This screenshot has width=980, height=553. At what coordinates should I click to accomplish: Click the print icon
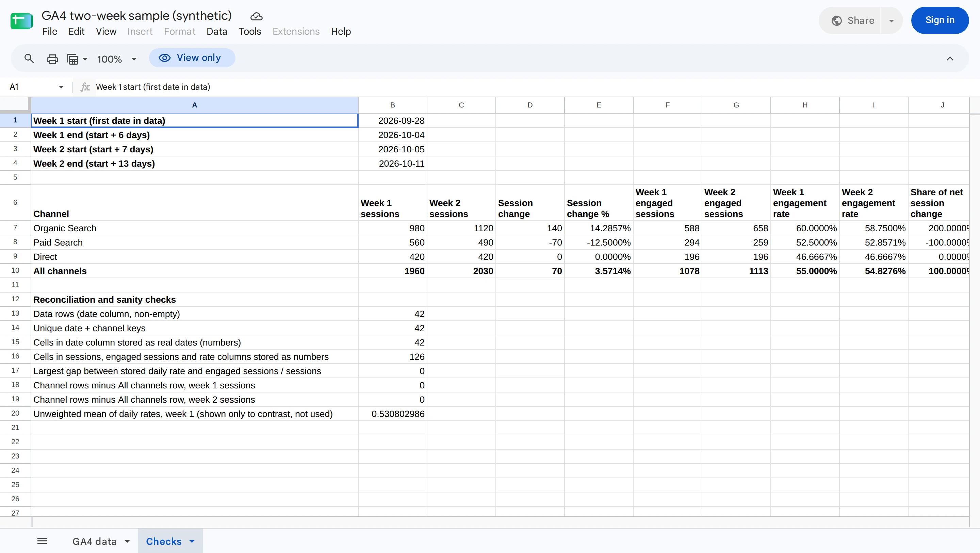pos(52,59)
